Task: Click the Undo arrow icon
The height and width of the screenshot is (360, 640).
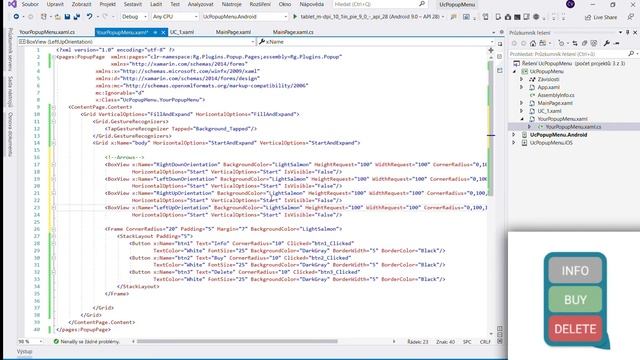Action: [89, 17]
